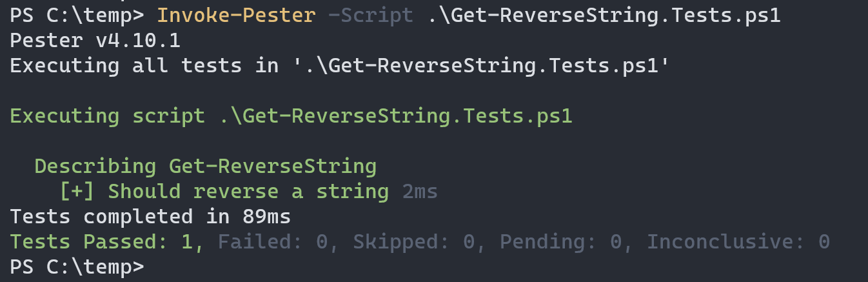
Task: Click 'Describing Get-ReverseString' heading
Action: 205,166
